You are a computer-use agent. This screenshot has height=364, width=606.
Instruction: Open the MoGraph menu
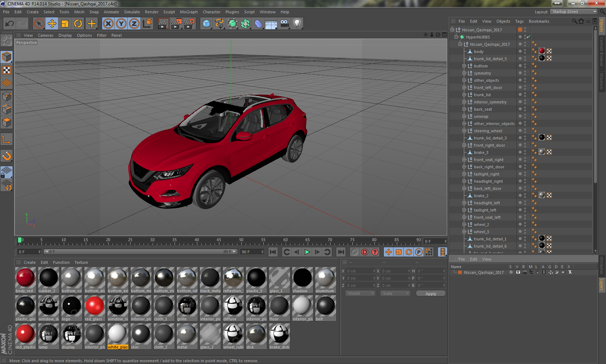point(189,12)
